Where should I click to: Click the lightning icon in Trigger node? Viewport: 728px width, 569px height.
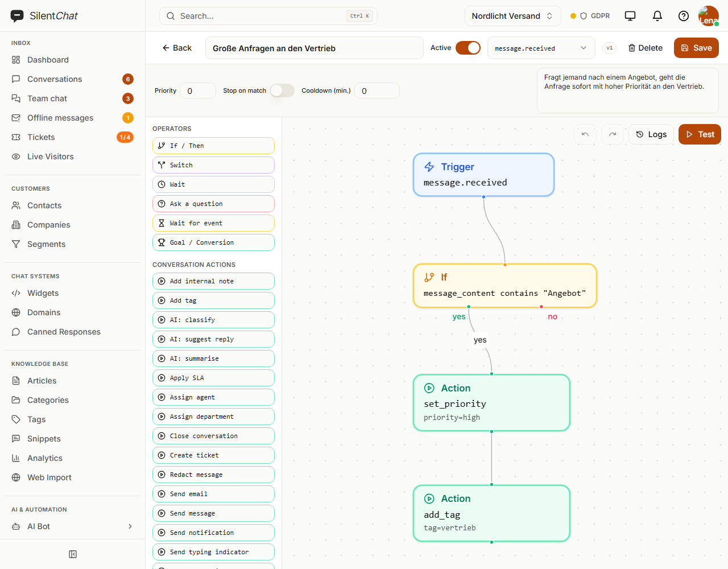coord(429,167)
